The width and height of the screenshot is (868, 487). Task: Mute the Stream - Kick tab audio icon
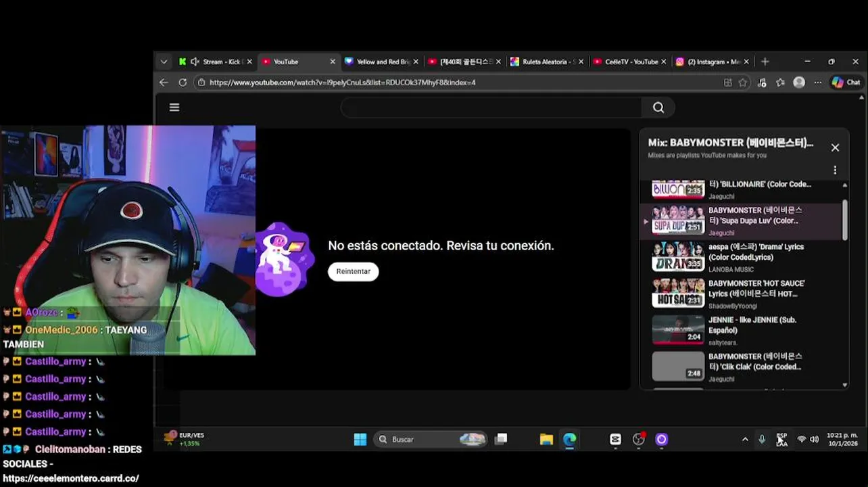195,62
